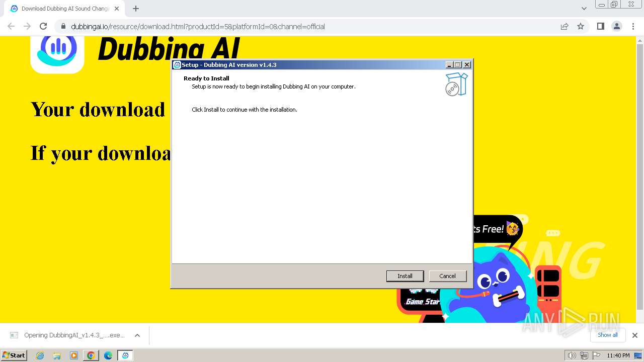
Task: Minimize the Dubbing AI setup window
Action: tap(449, 65)
